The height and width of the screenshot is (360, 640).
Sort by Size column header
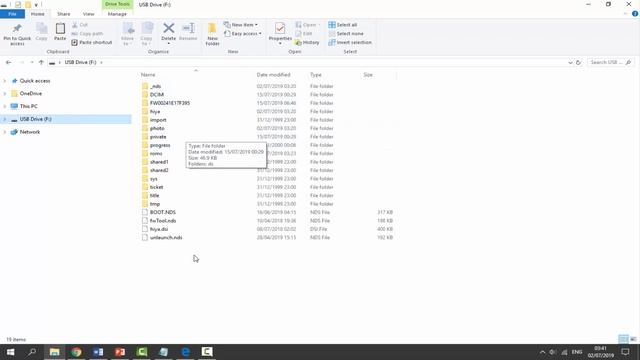(368, 75)
